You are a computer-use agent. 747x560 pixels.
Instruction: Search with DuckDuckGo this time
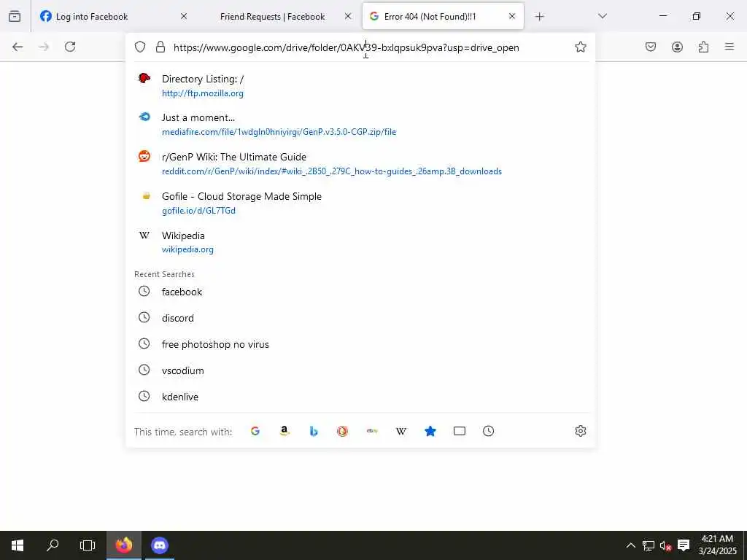pos(343,431)
